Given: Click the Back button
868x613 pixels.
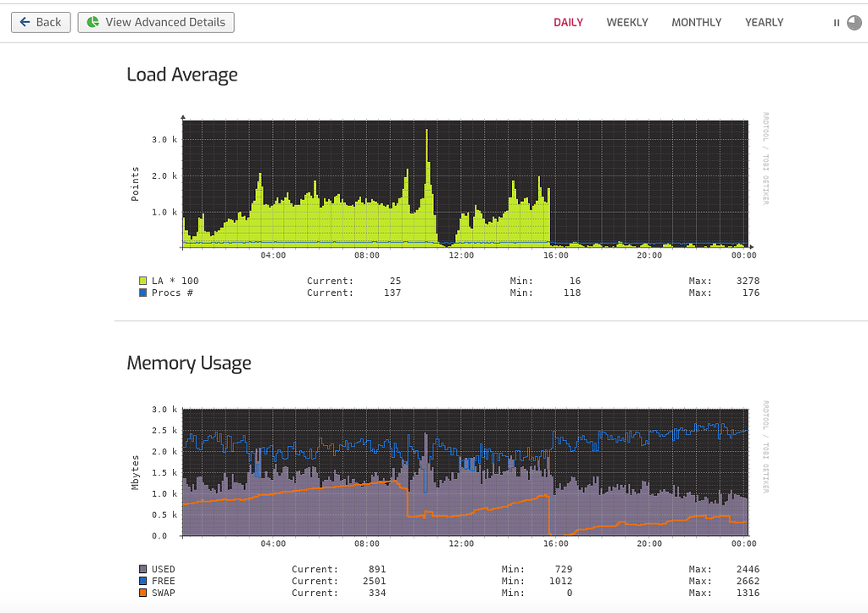Looking at the screenshot, I should tap(40, 22).
